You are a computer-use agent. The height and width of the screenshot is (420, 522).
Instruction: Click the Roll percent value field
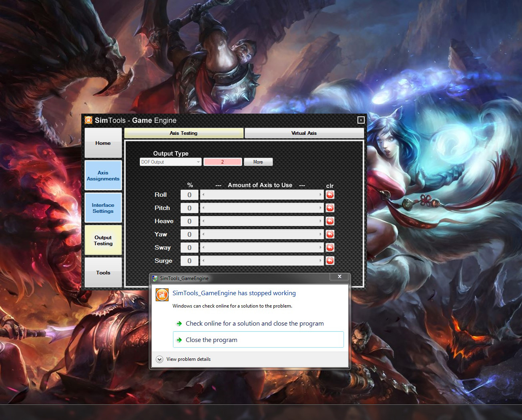tap(189, 195)
